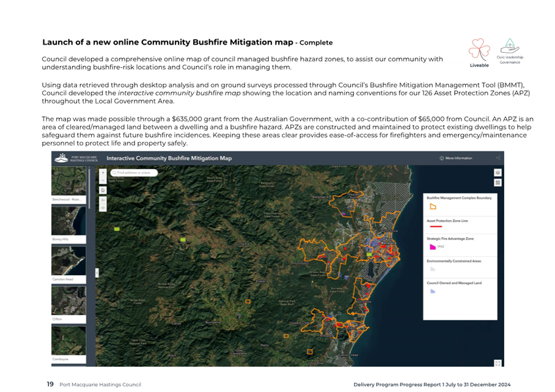Screen dimensions: 555x392
Task: Click 'Delivery Program Progress Report' footer text
Action: [397, 385]
